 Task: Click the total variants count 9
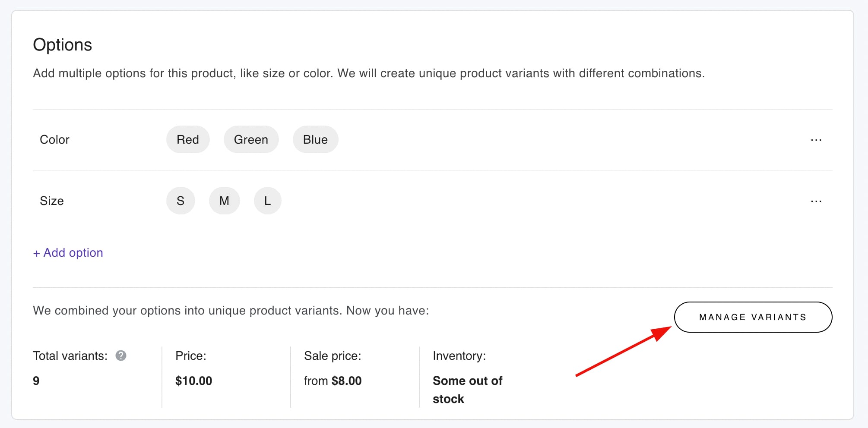[x=36, y=381]
